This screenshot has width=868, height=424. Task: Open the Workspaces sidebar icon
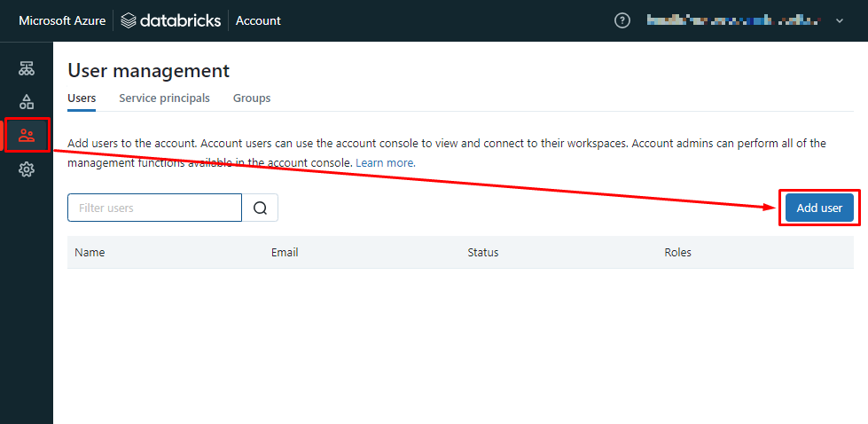tap(27, 68)
